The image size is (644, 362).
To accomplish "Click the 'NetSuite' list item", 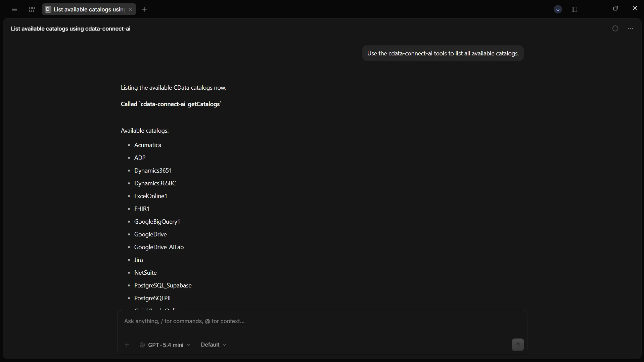I will (145, 273).
